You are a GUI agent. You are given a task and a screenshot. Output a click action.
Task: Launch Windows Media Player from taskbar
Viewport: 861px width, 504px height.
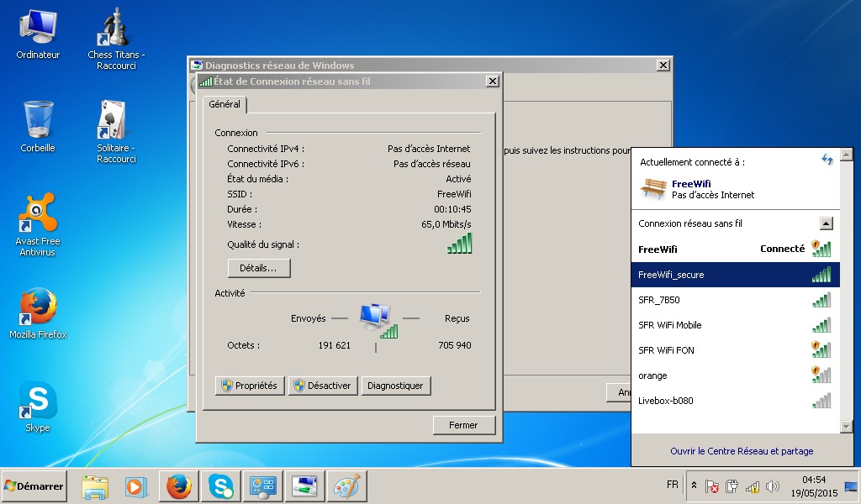pyautogui.click(x=135, y=486)
